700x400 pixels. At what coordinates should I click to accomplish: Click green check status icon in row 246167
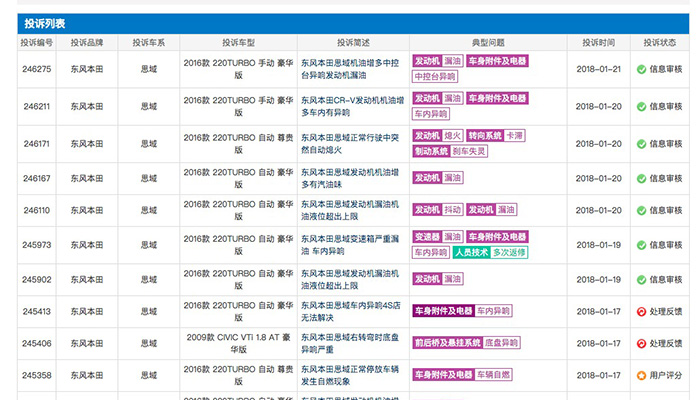point(642,179)
